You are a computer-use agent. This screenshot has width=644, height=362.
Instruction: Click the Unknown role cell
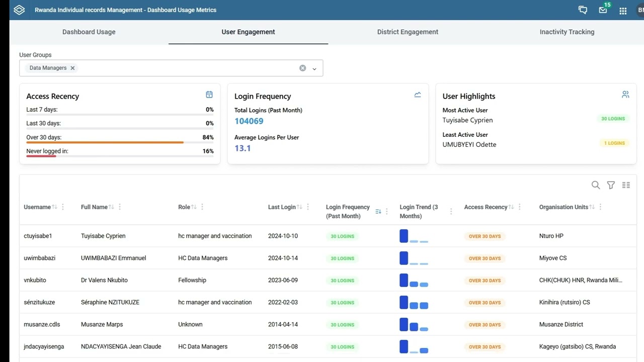click(x=190, y=324)
